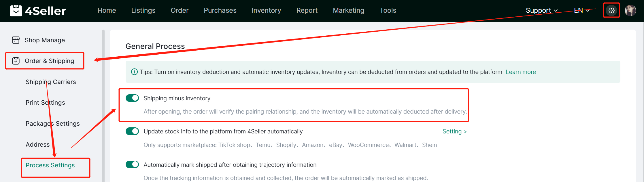This screenshot has height=182, width=644.
Task: Open stock update Setting > link
Action: 454,131
